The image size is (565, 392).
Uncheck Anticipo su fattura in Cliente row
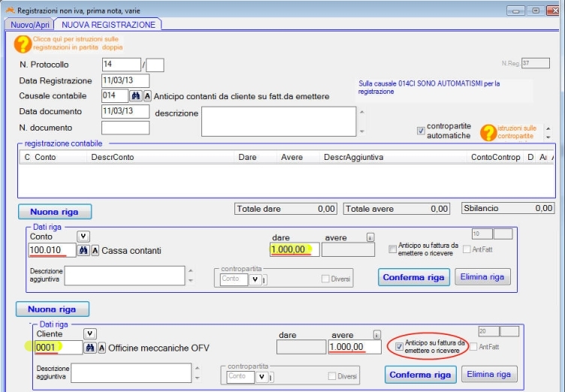tap(399, 347)
